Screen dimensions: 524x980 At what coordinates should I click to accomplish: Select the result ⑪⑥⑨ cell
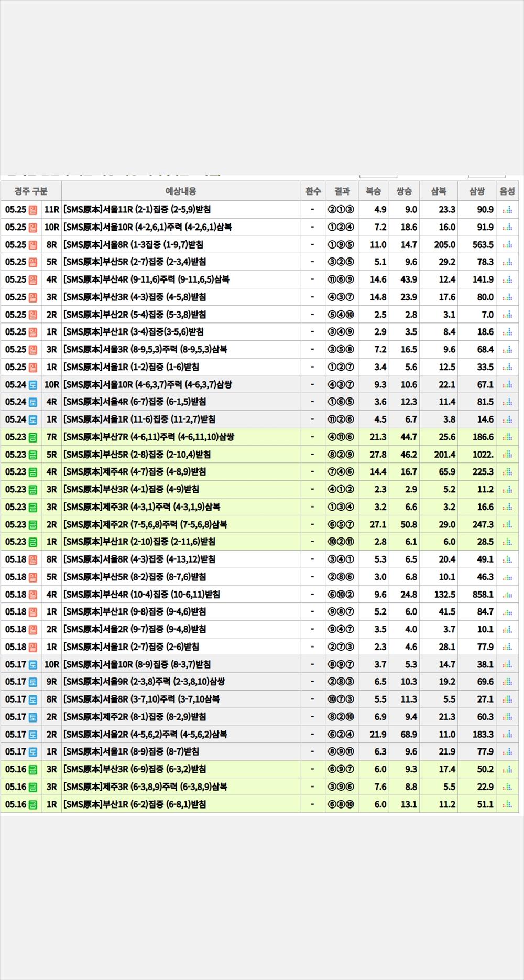[x=341, y=279]
